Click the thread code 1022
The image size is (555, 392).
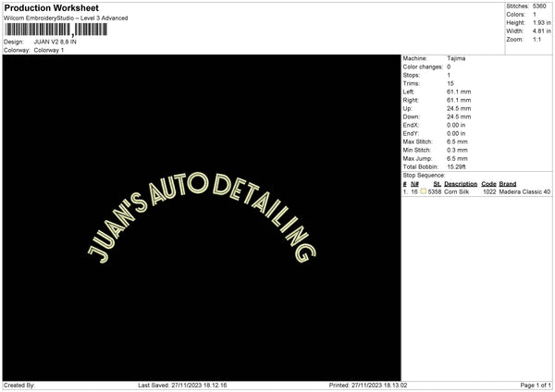point(489,191)
